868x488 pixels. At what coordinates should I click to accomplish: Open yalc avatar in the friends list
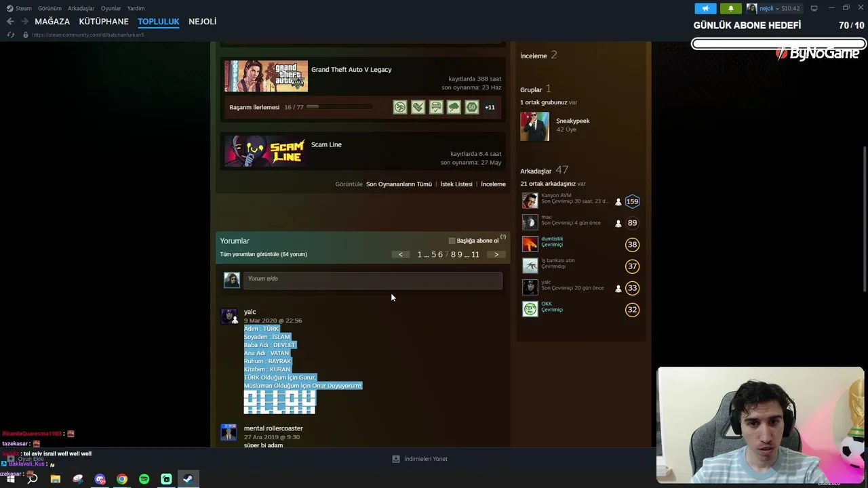pos(530,287)
